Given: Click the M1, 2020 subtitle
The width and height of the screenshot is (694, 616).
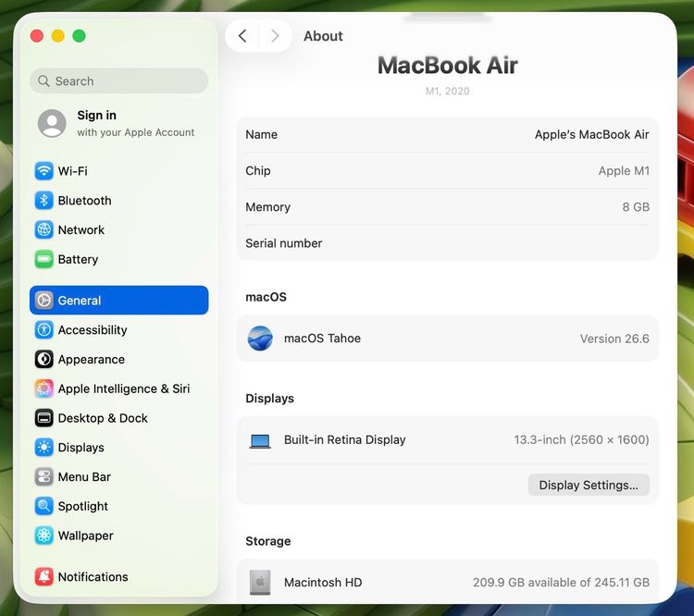Looking at the screenshot, I should click(x=448, y=92).
